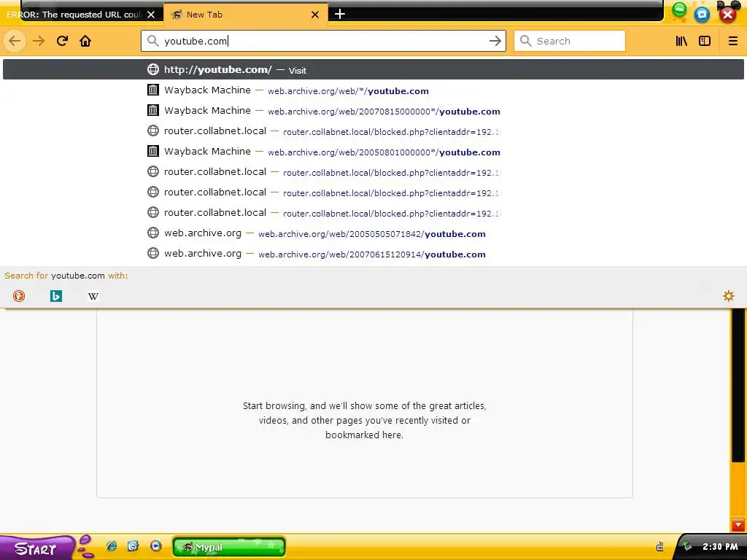Screen dimensions: 747x560
Task: Click the forward navigation arrow
Action: (39, 41)
